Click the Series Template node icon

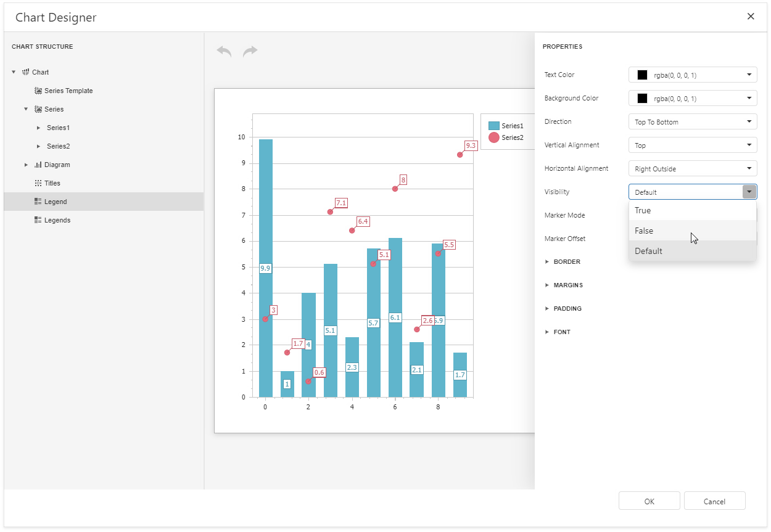pyautogui.click(x=38, y=91)
